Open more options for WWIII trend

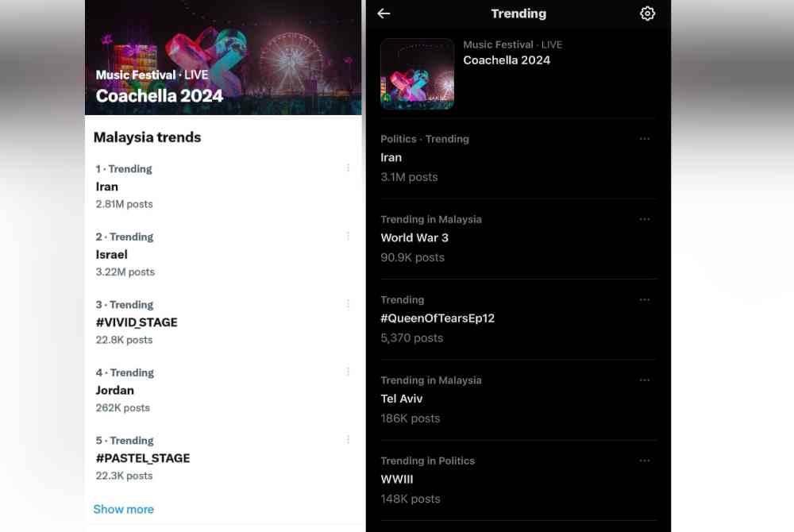coord(644,461)
